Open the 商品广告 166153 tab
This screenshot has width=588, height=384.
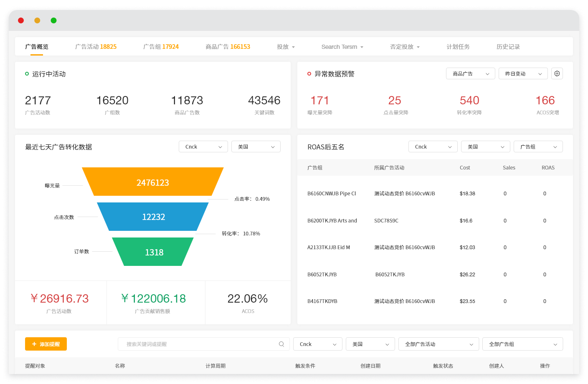(228, 47)
